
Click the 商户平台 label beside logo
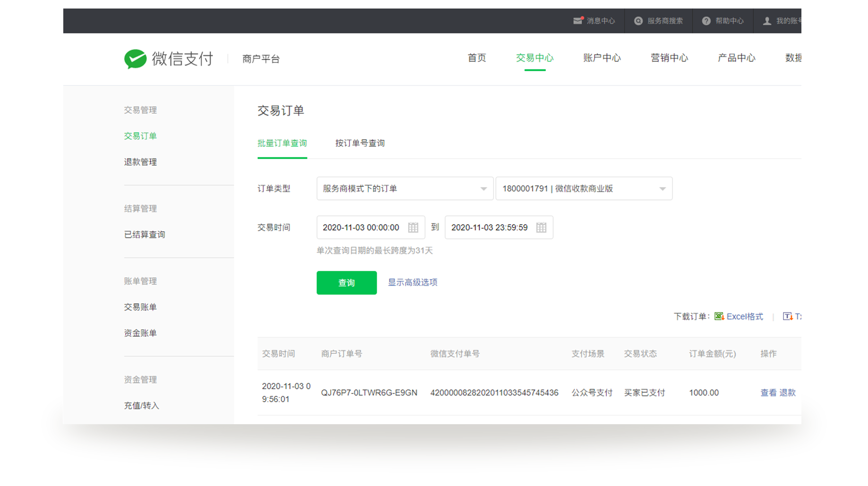coord(261,59)
